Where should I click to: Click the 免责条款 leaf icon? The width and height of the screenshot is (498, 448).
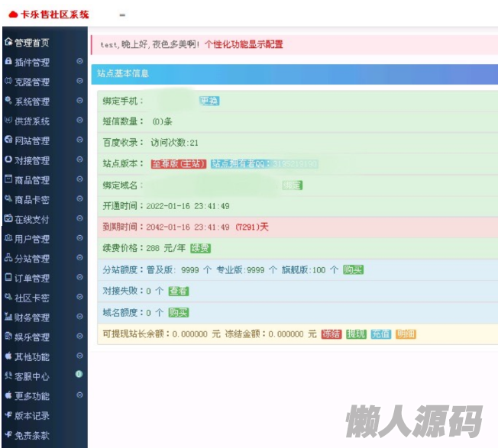click(8, 434)
